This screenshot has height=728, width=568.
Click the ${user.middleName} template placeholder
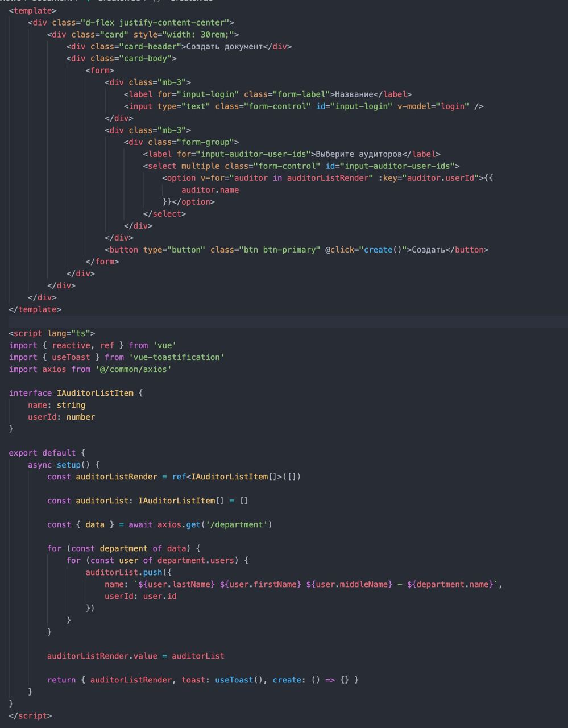[349, 584]
